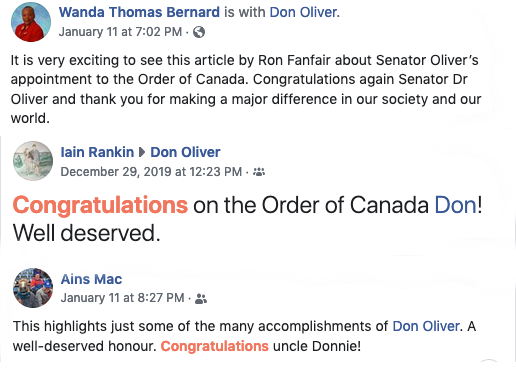The image size is (516, 383).
Task: Open Don Oliver link in Iain Rankin's post header
Action: tap(185, 152)
